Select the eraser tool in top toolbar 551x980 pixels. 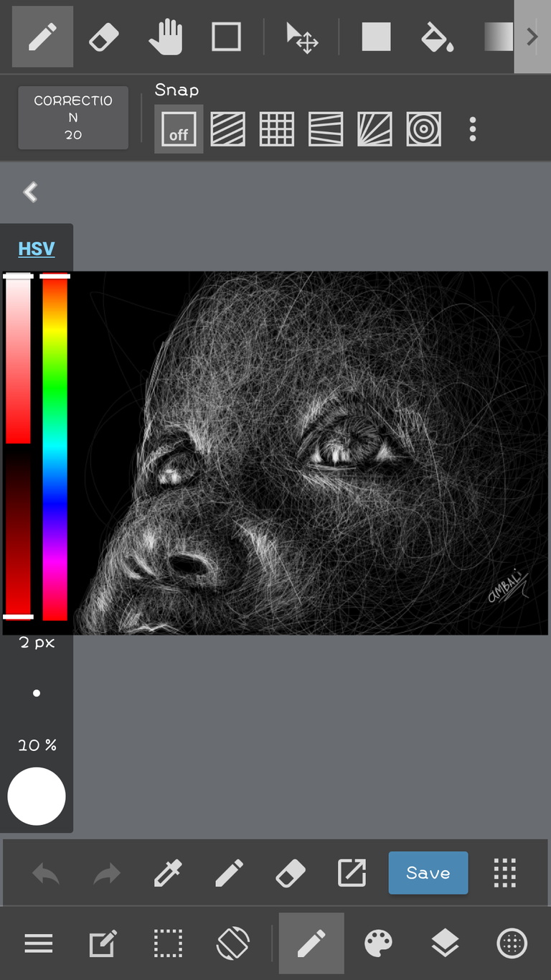104,37
